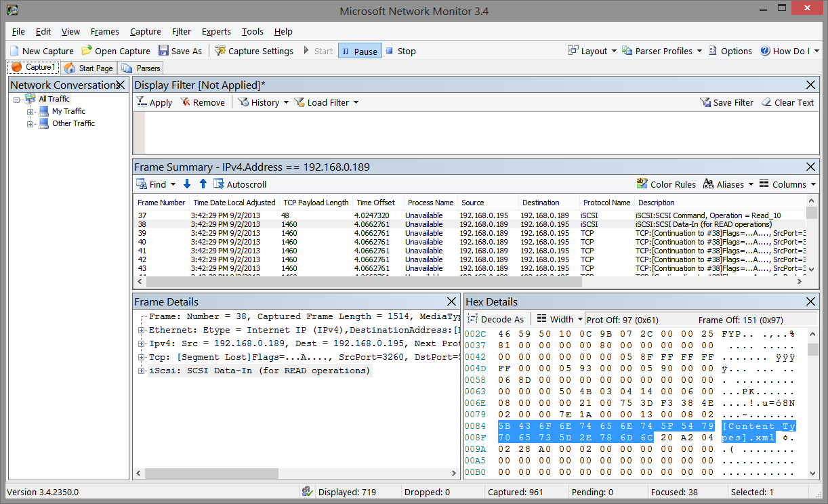Click Clear Text in Display Filter
The height and width of the screenshot is (504, 828).
[x=787, y=102]
